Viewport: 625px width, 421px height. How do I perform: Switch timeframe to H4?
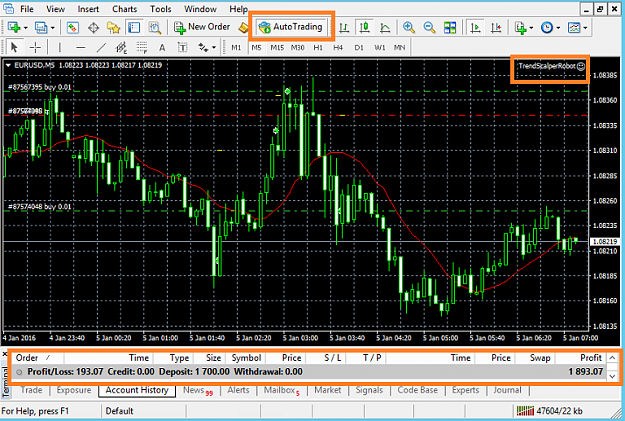pyautogui.click(x=338, y=47)
